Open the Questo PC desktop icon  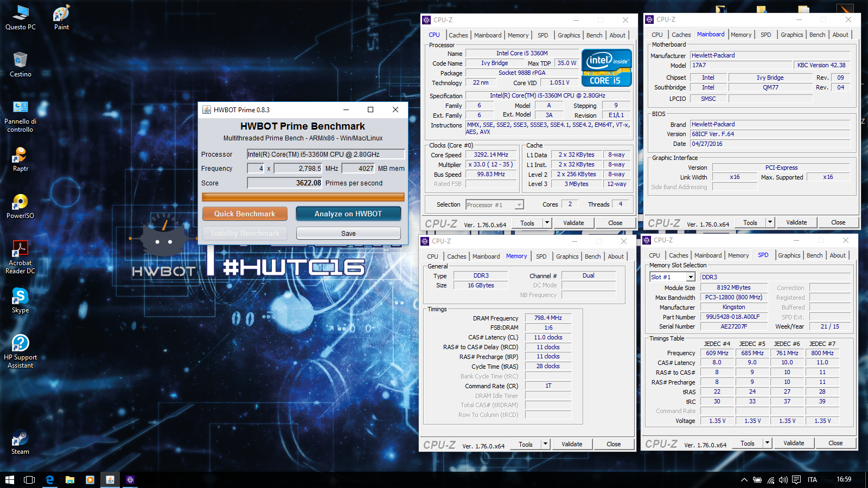point(21,17)
